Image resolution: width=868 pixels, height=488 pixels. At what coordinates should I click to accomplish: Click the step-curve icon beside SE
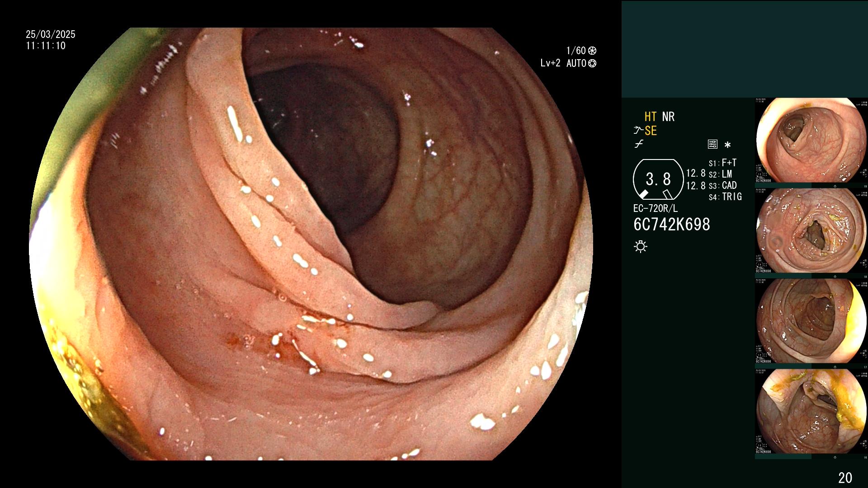pos(638,131)
